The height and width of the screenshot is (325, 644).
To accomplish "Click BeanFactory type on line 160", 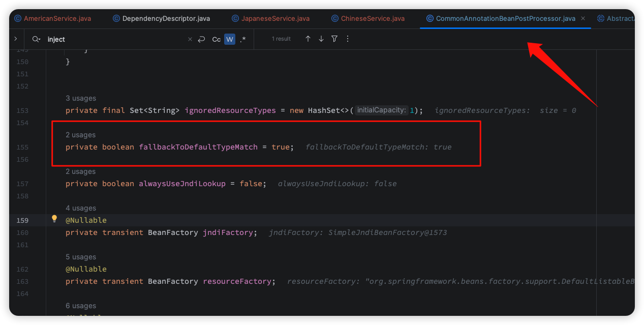I will (x=173, y=232).
